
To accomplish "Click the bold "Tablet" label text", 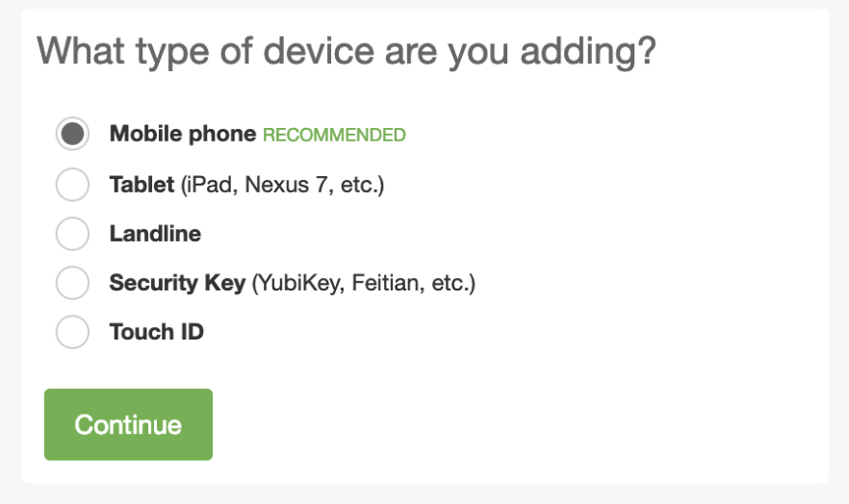I will click(x=141, y=184).
